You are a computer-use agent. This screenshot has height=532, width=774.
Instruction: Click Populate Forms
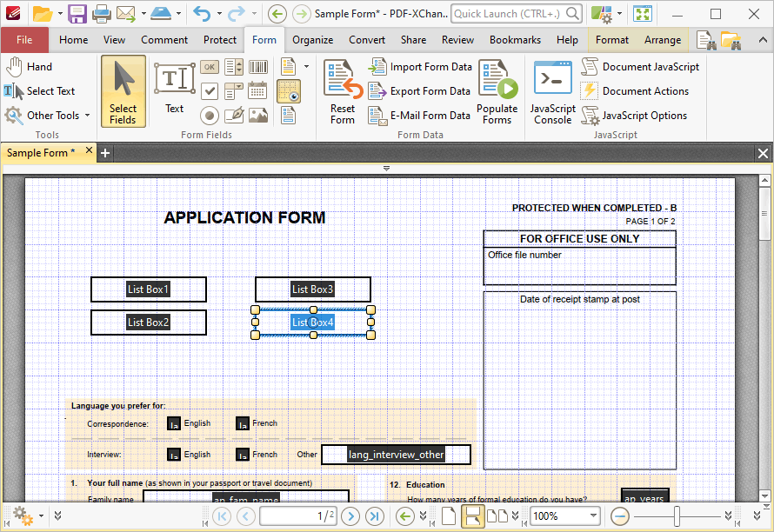pyautogui.click(x=497, y=92)
